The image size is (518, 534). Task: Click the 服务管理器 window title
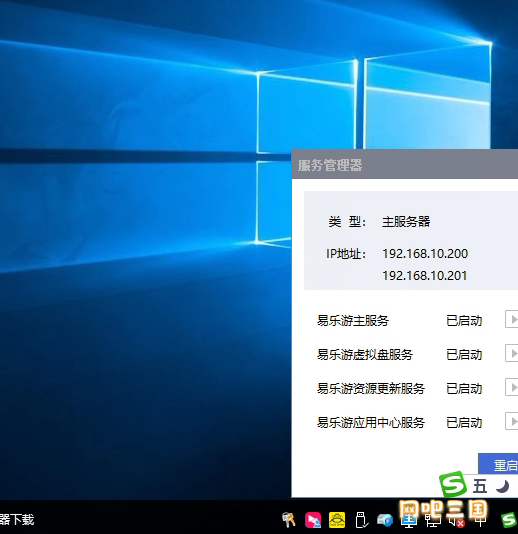click(x=330, y=165)
